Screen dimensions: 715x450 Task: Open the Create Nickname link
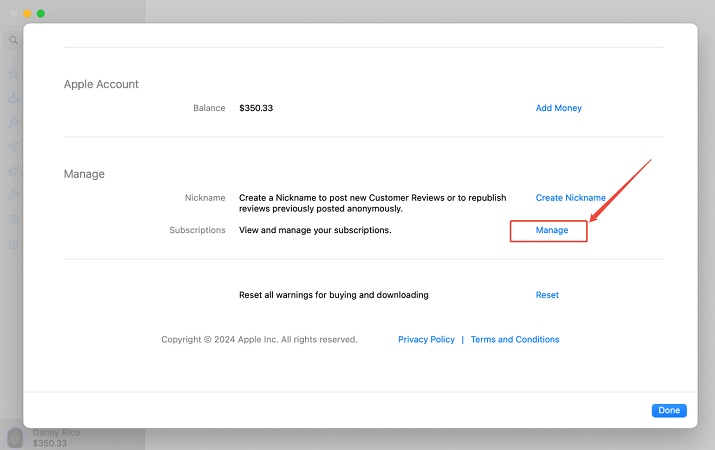click(570, 198)
